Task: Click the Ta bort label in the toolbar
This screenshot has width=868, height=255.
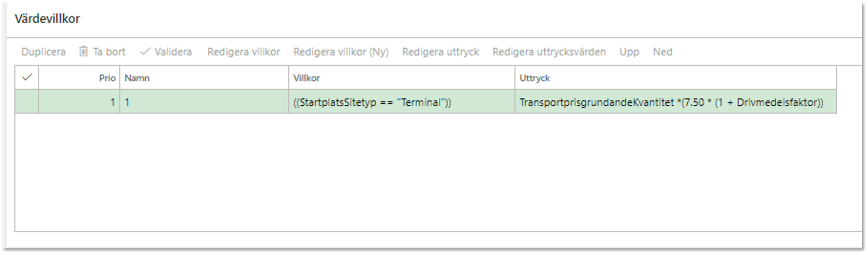Action: pyautogui.click(x=109, y=52)
